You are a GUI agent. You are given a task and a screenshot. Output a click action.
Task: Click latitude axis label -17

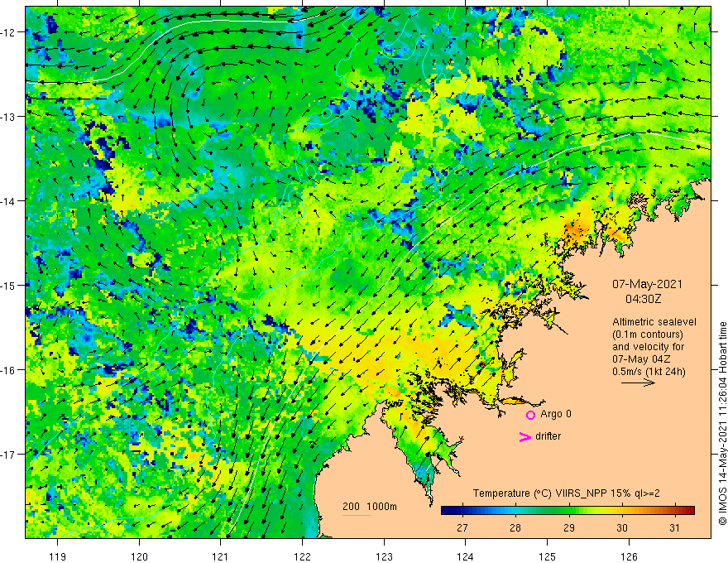pos(9,455)
